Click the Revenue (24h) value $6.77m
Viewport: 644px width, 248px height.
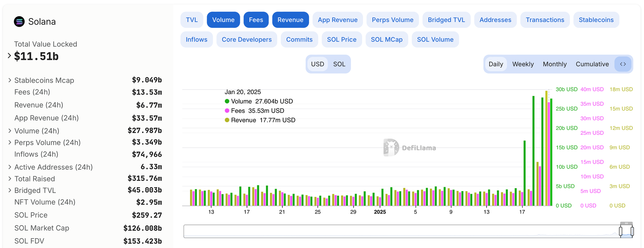[149, 105]
